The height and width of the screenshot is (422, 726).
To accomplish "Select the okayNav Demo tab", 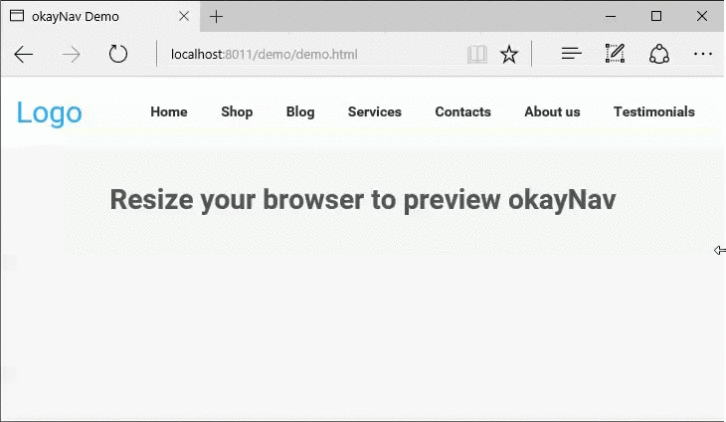I will pos(80,16).
